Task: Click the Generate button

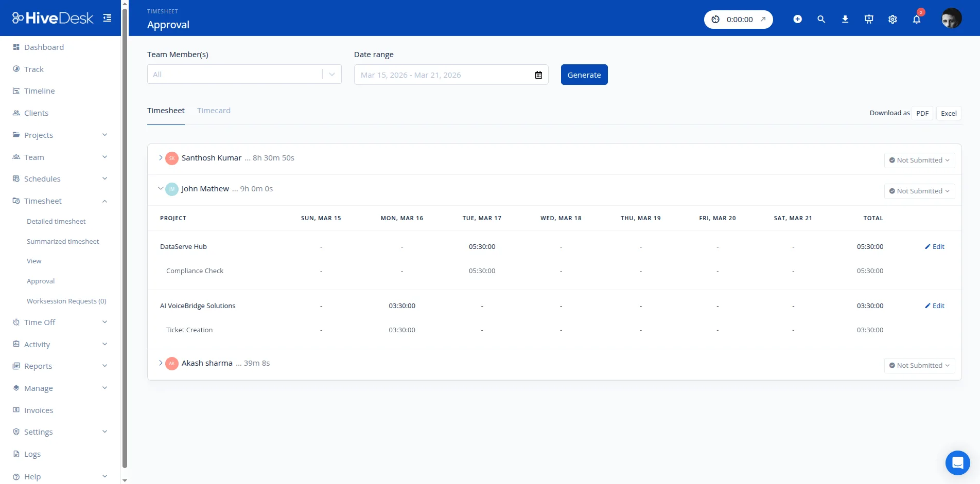Action: pyautogui.click(x=584, y=75)
